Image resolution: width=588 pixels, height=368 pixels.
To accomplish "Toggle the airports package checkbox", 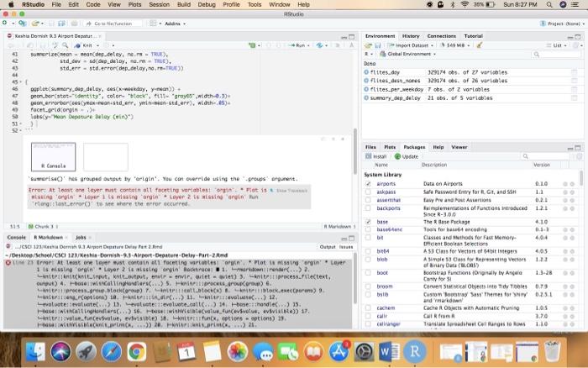I will [x=368, y=184].
